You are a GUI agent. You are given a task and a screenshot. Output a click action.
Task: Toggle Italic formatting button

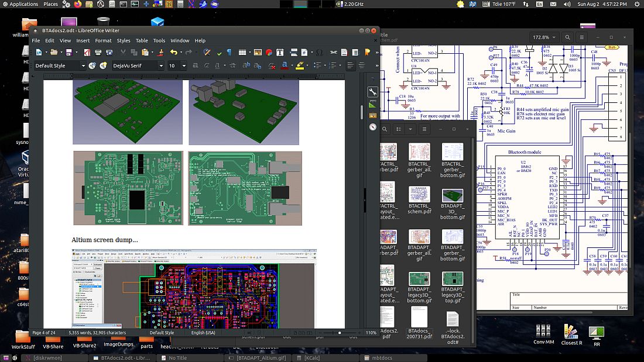[206, 65]
